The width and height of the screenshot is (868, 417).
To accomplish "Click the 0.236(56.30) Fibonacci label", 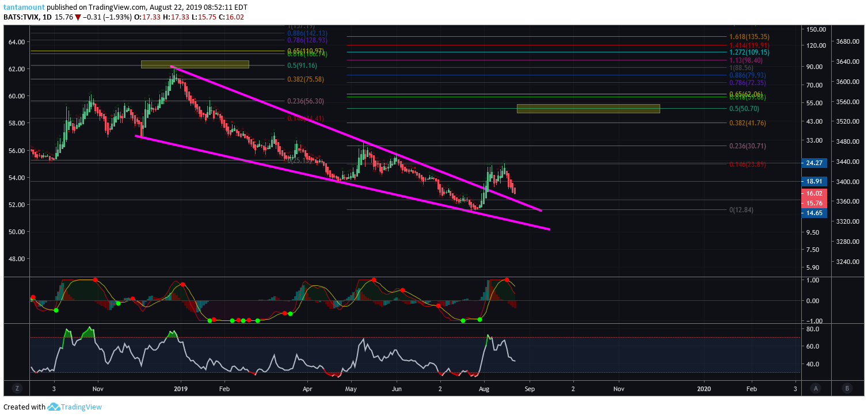I will click(x=305, y=101).
